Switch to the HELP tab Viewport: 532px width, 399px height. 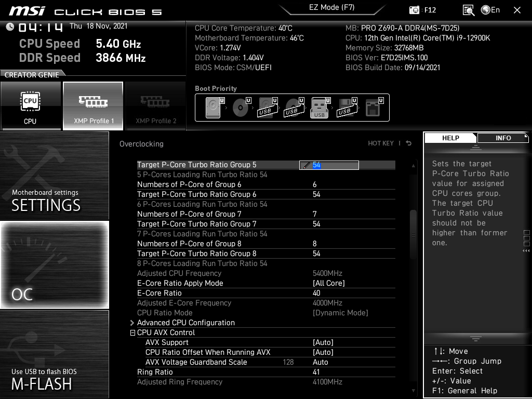click(450, 138)
